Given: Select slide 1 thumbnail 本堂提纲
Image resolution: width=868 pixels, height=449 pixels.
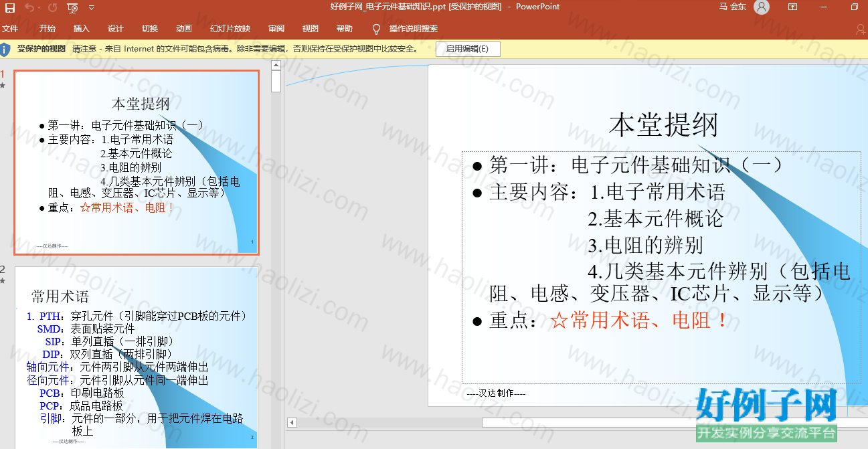Looking at the screenshot, I should [x=137, y=163].
